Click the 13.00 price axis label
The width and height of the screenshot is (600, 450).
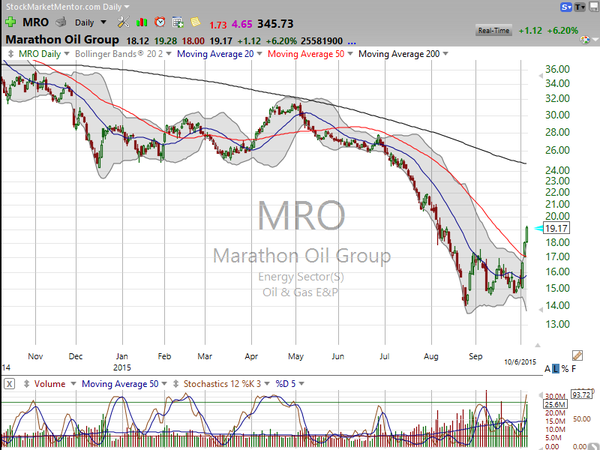point(558,324)
